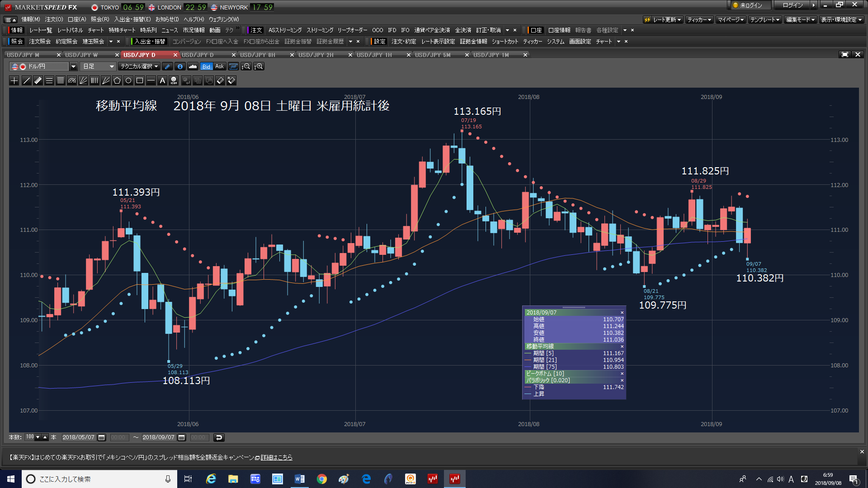
Task: Select the crosshair cursor drawing tool
Action: pos(14,80)
